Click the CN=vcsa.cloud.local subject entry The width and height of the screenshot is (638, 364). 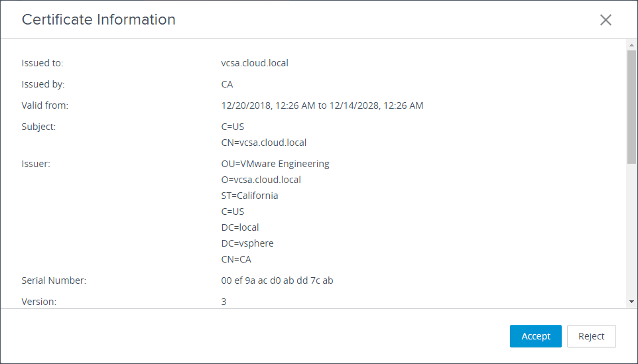[x=264, y=143]
